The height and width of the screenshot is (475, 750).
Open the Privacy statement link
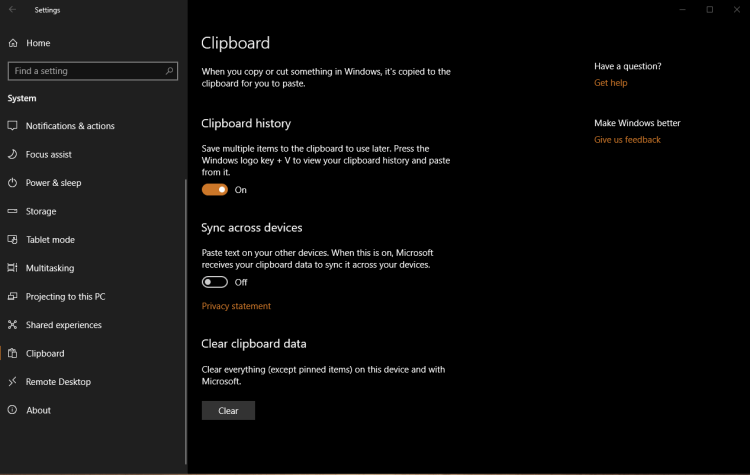[236, 306]
